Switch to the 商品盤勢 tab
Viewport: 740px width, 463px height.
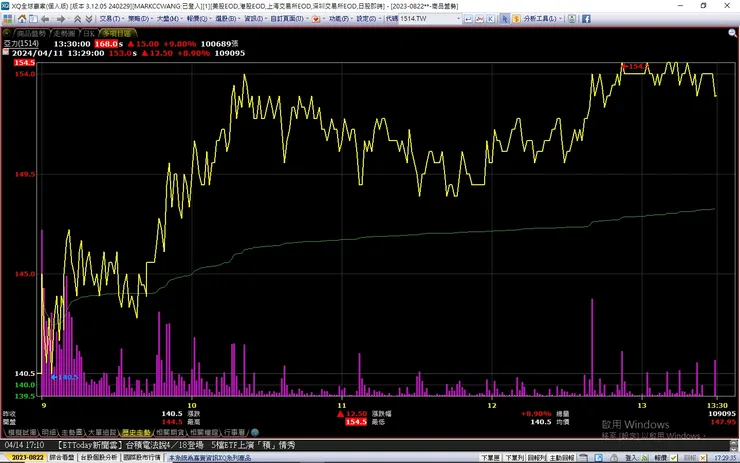pyautogui.click(x=31, y=34)
